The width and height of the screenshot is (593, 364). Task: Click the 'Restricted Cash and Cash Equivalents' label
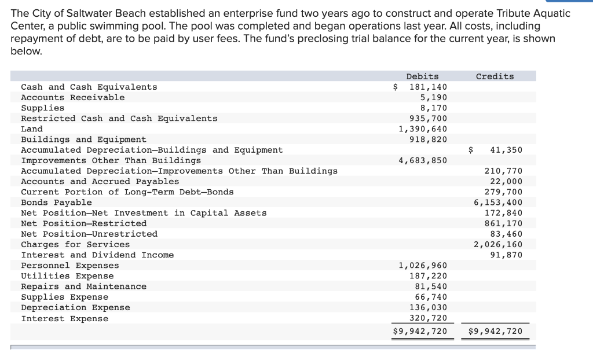tap(119, 118)
